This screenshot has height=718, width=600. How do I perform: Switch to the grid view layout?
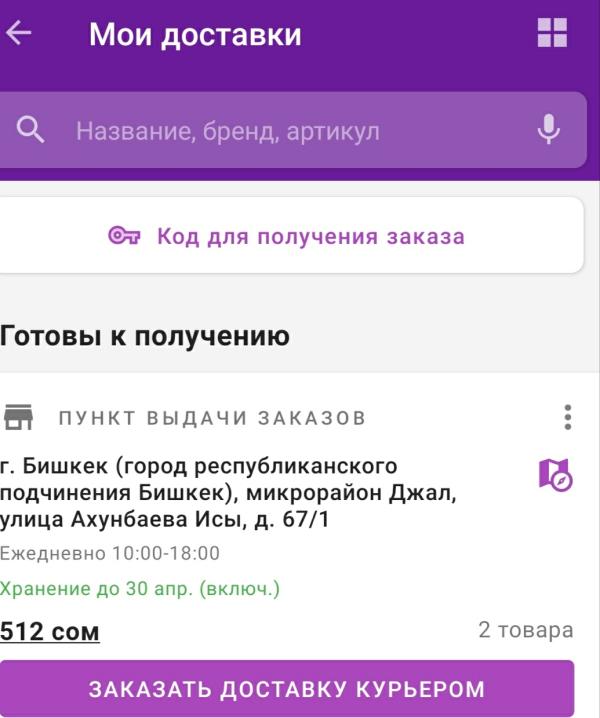[x=551, y=33]
